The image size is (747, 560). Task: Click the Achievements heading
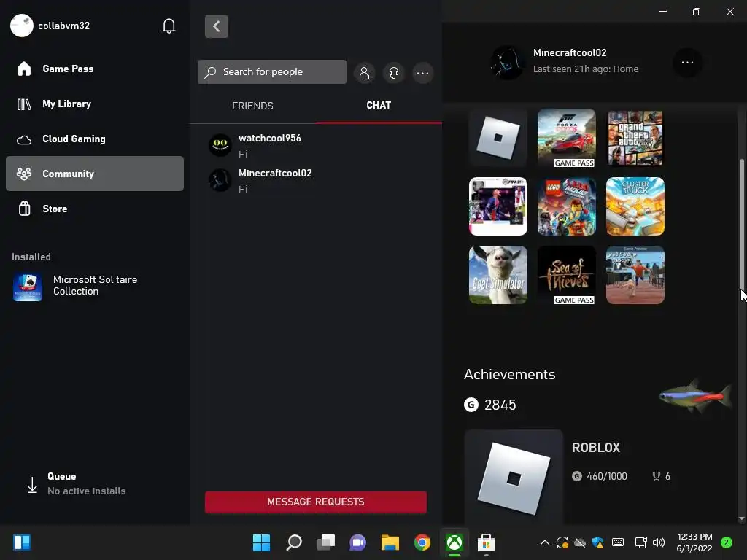click(x=510, y=374)
